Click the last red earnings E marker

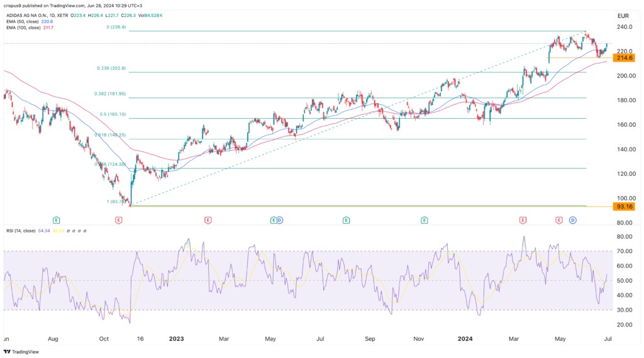(558, 220)
